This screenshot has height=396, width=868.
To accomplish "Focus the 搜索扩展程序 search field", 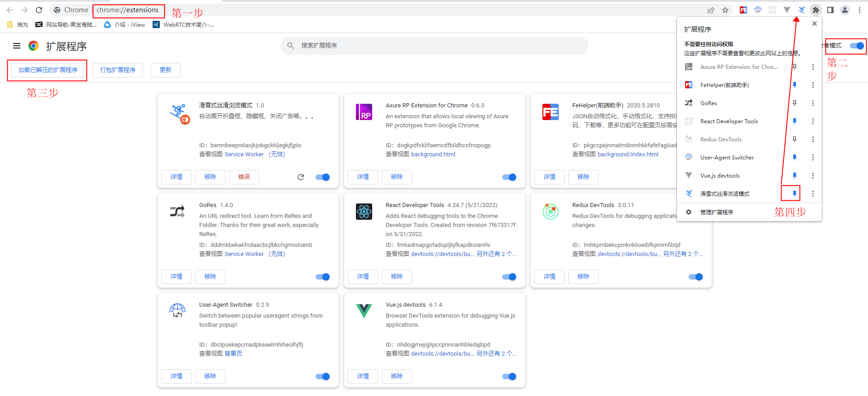I will (435, 46).
